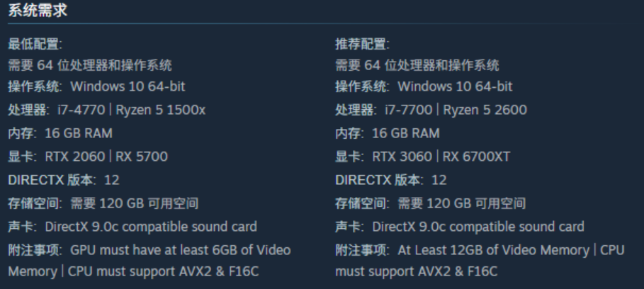Select the minimum processor line i7-4770
Viewport: 644px width, 289px height.
point(107,110)
